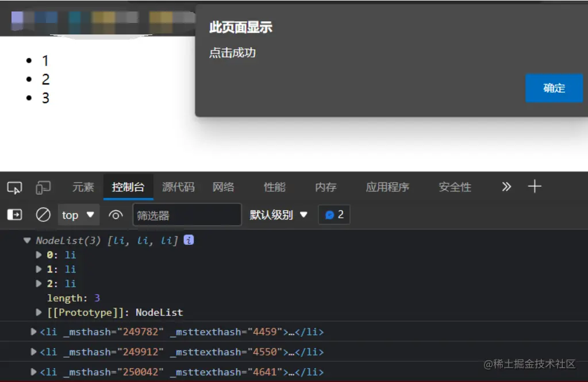Click the 2 issues counter badge
The height and width of the screenshot is (382, 588).
tap(334, 214)
